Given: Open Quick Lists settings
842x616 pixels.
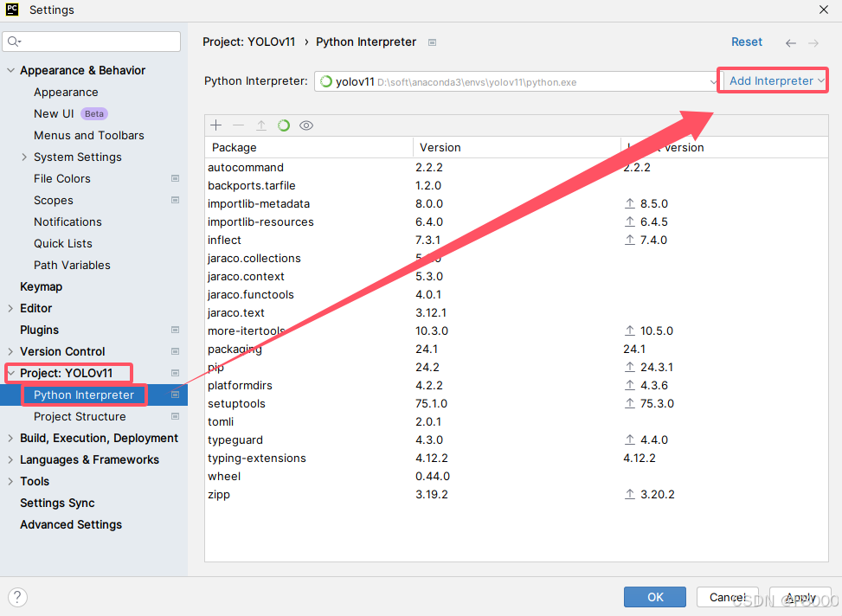Looking at the screenshot, I should (x=63, y=243).
